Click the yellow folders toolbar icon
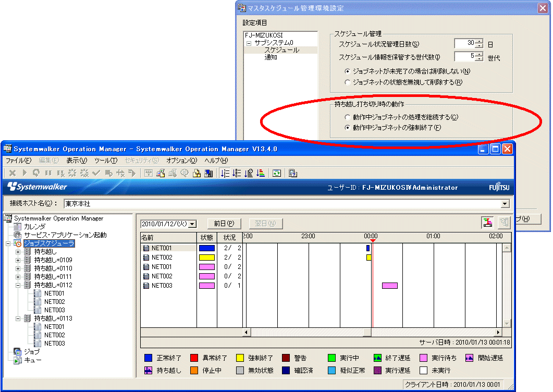This screenshot has height=392, width=553. click(x=196, y=173)
